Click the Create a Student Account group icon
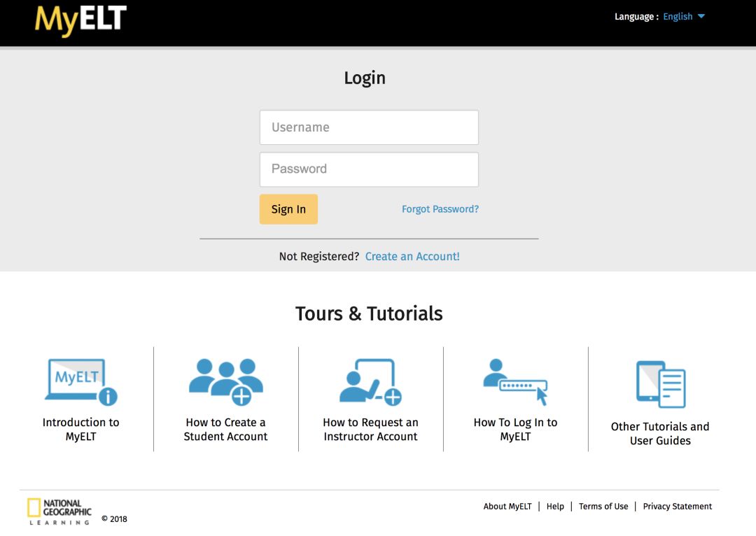756x536 pixels. [x=225, y=382]
